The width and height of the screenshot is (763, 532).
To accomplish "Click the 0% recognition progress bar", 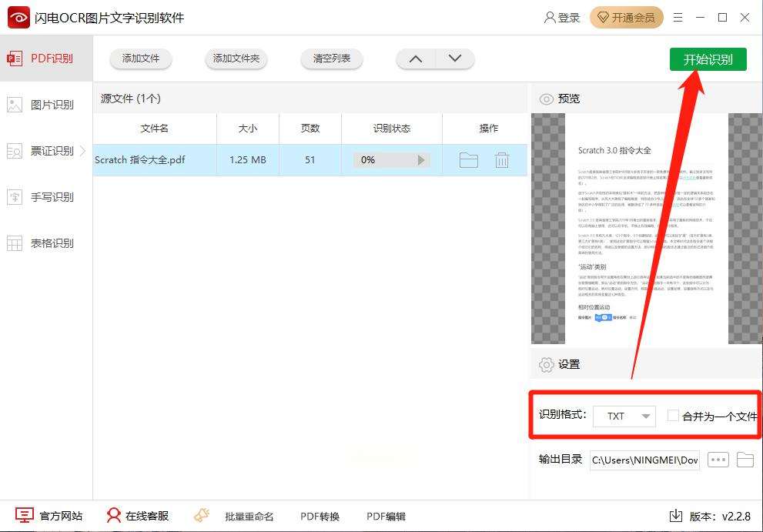I will point(390,160).
